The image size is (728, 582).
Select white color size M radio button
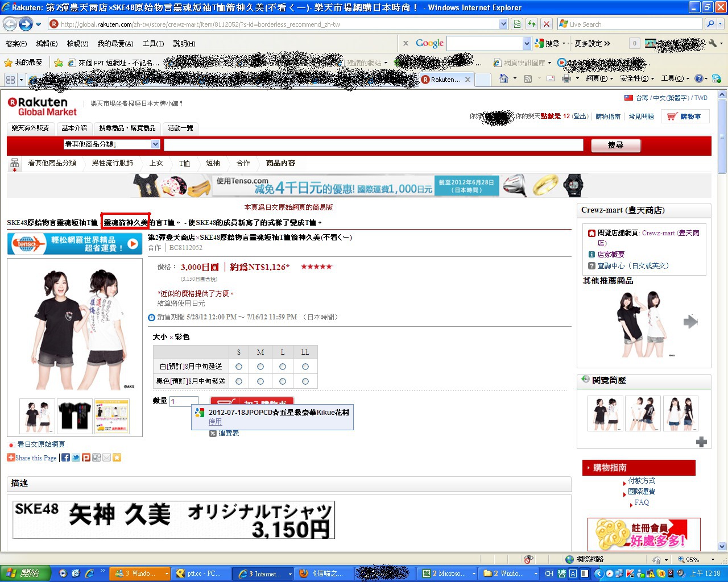pos(260,367)
